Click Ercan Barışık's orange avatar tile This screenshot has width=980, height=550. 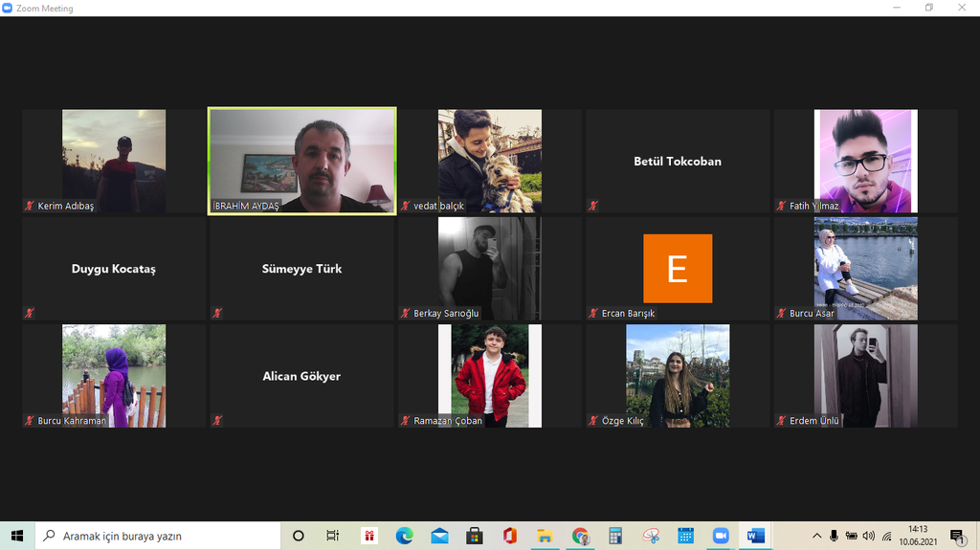pos(678,268)
